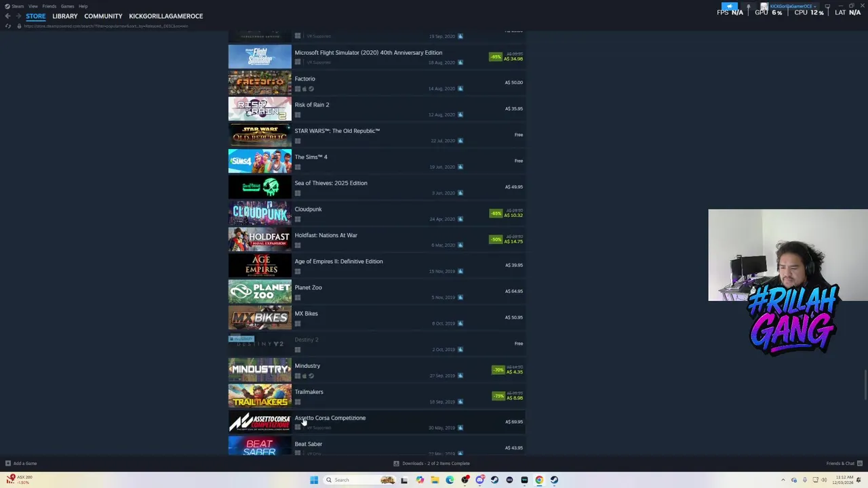Click Add a Game button
Screen dimensions: 868x488
21,464
